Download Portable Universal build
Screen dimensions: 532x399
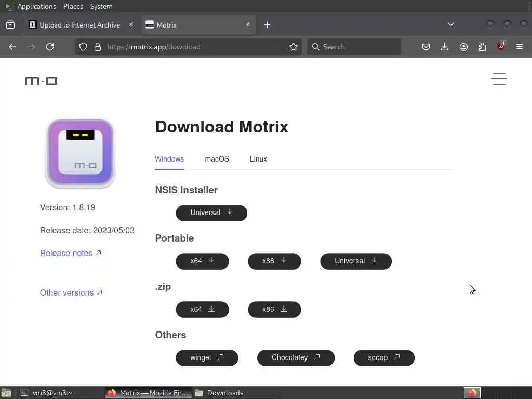point(355,261)
